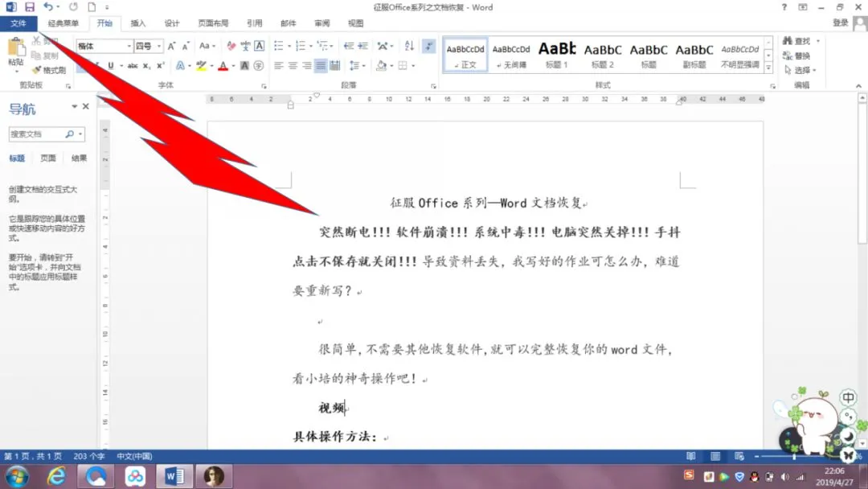
Task: Expand the styles gallery with the More arrow
Action: (x=768, y=68)
